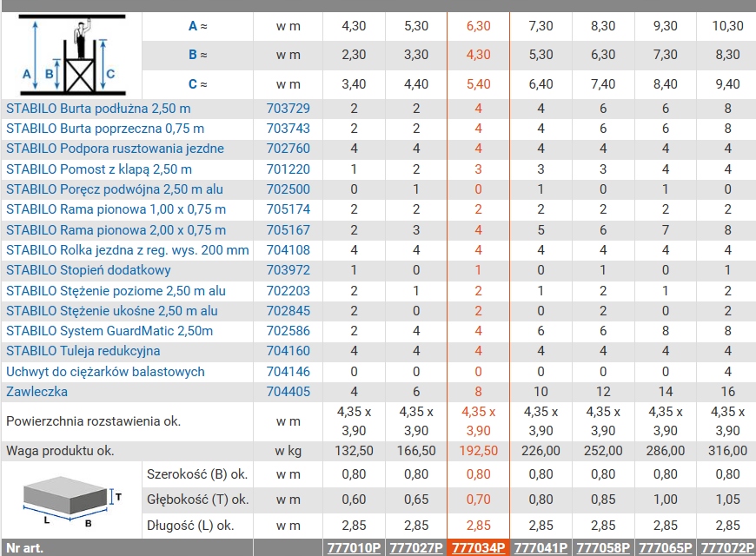
Task: Click part number 703743
Action: (288, 129)
